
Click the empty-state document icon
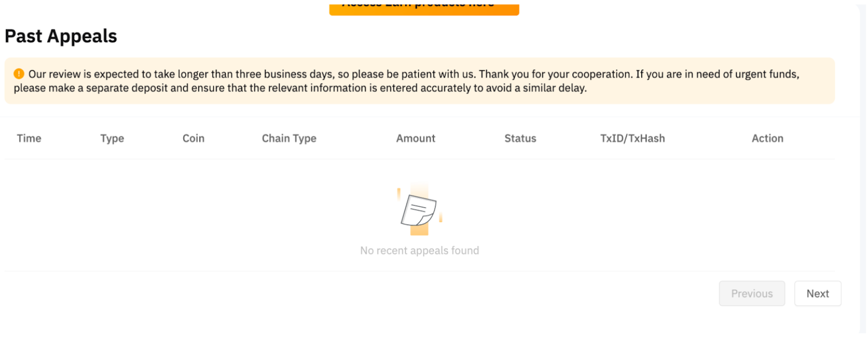pyautogui.click(x=419, y=210)
